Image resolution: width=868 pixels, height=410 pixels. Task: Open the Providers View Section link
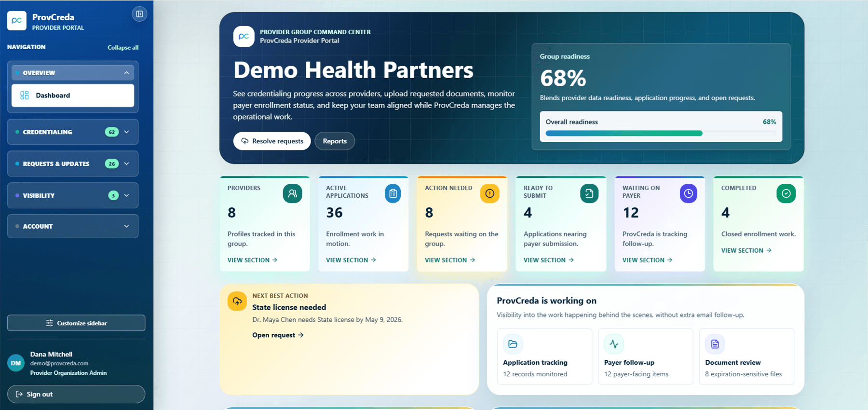(253, 260)
